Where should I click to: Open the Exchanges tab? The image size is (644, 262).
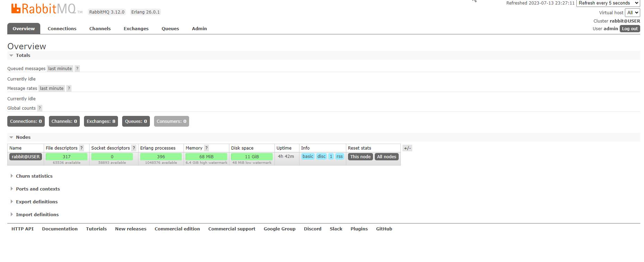pyautogui.click(x=136, y=29)
